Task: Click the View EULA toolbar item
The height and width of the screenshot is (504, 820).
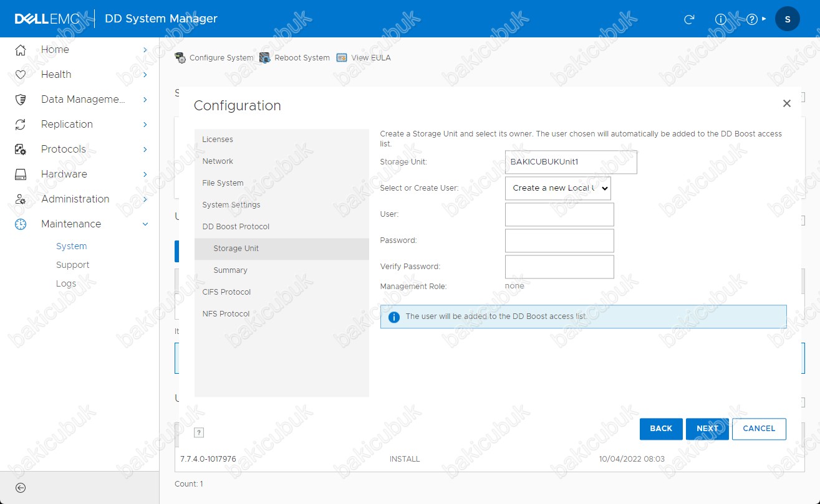Action: pos(364,58)
